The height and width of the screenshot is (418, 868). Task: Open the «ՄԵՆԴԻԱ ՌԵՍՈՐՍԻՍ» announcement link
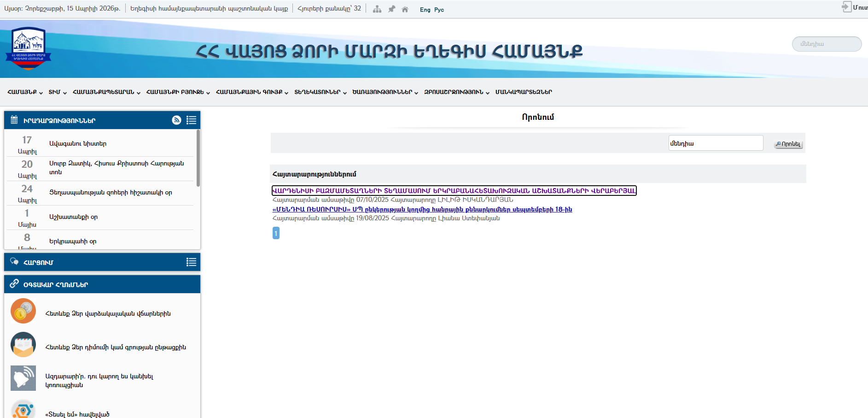422,209
